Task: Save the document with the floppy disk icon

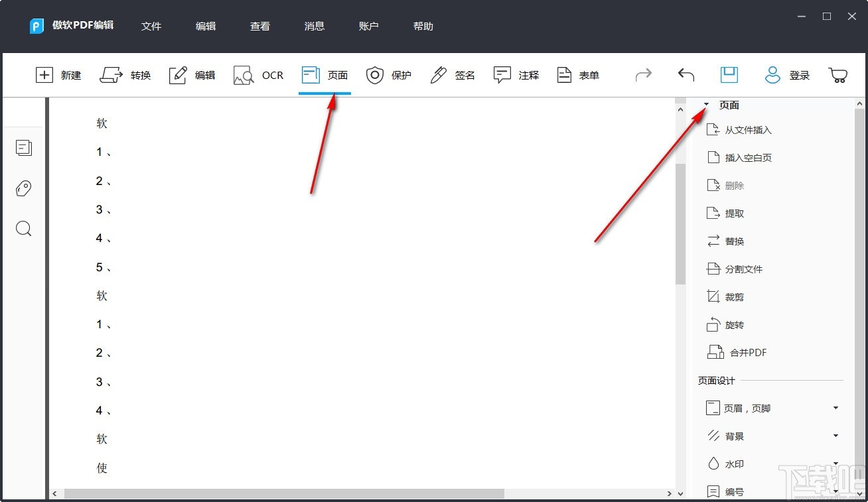Action: [729, 75]
